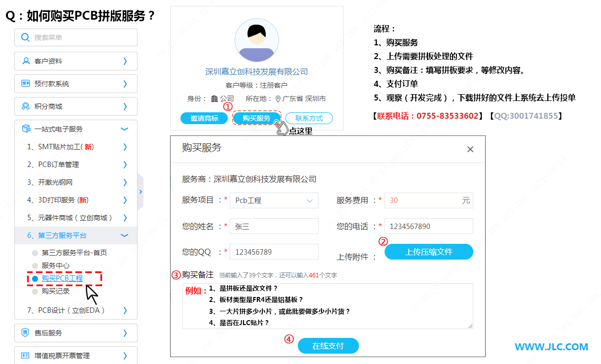Screen dimensions: 601x364
Task: Click the 上传压缩文件 button
Action: click(428, 252)
